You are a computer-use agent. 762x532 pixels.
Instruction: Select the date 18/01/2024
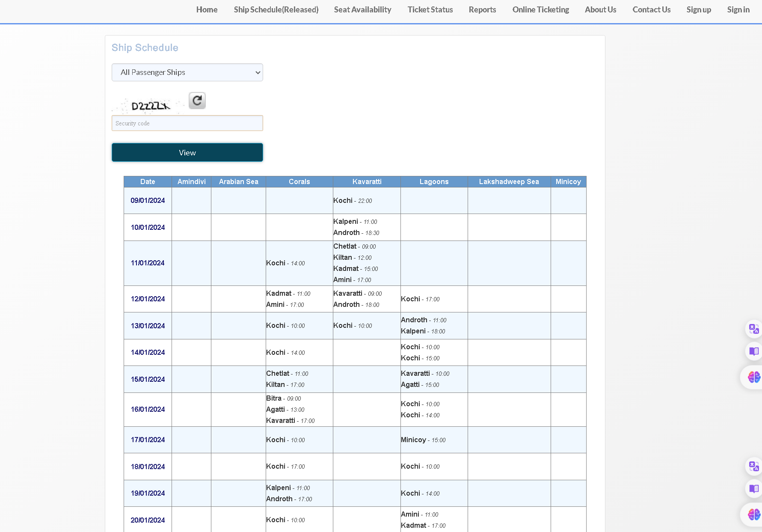pyautogui.click(x=148, y=467)
